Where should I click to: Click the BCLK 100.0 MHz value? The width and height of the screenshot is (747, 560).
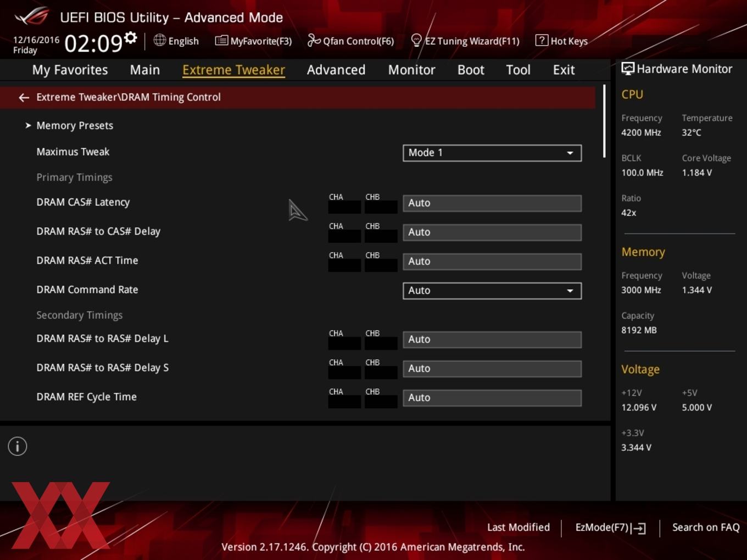point(642,172)
